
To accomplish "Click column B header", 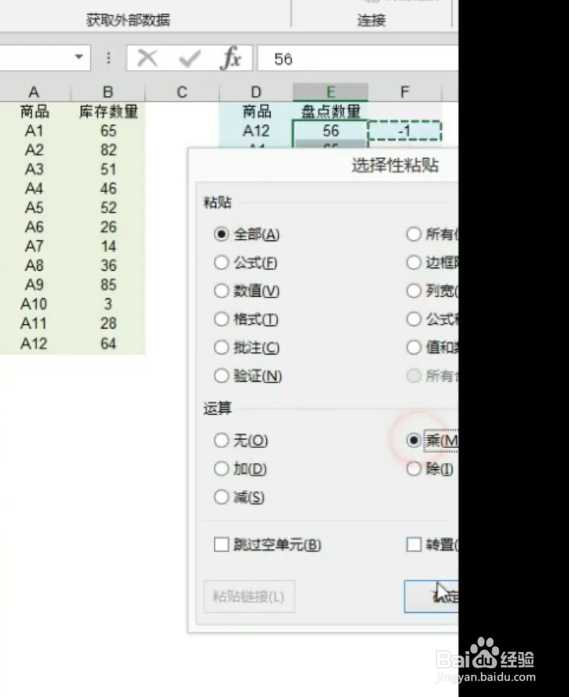I will (x=108, y=92).
